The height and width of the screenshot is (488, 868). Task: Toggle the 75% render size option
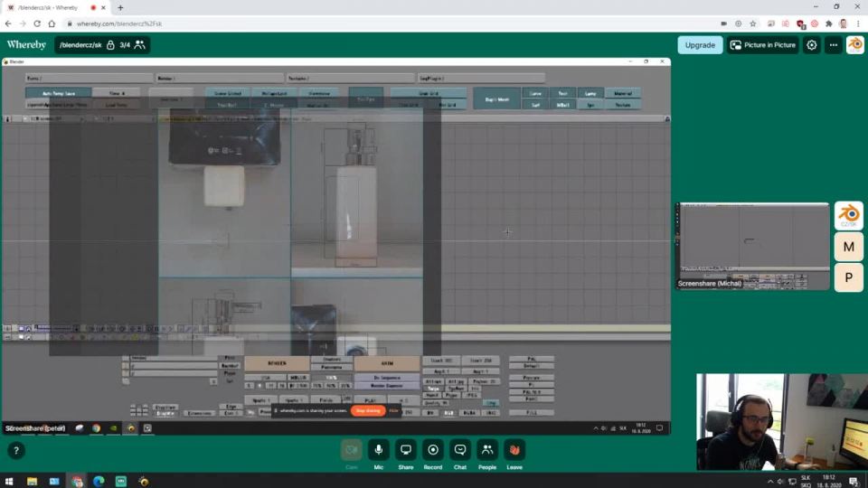317,386
